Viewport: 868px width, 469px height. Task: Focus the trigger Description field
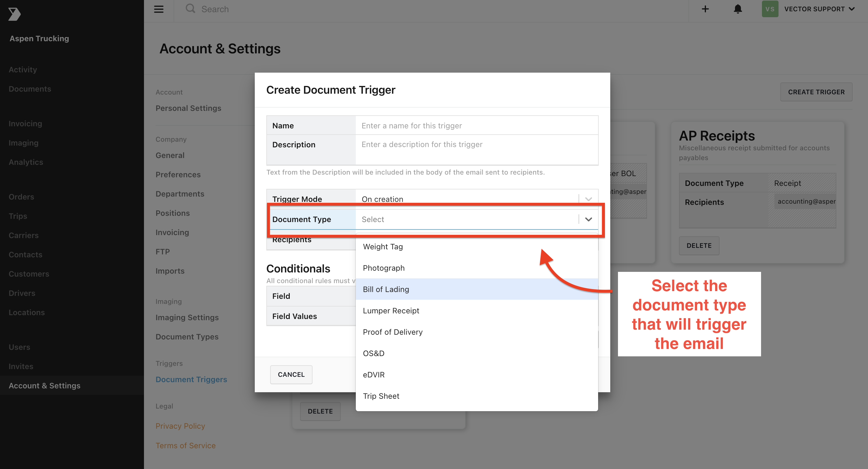[476, 150]
